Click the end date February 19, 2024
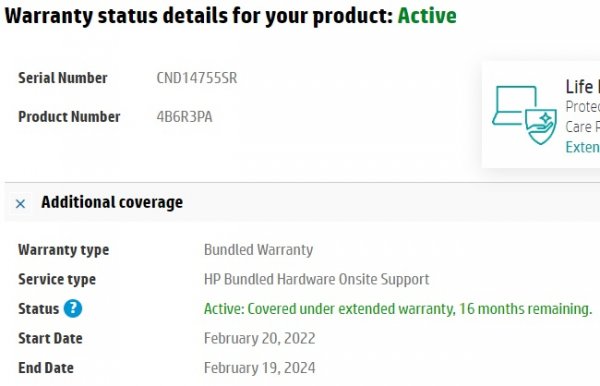The height and width of the screenshot is (386, 600). click(x=259, y=368)
